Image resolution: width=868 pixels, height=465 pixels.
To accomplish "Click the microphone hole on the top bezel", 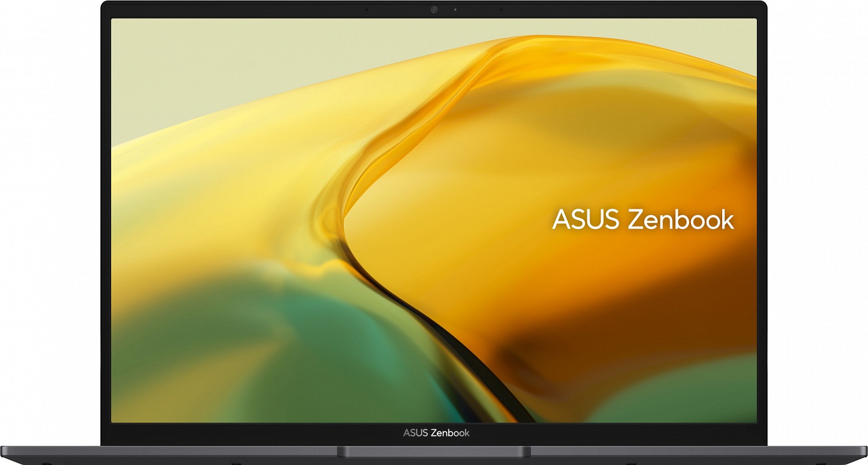I will 367,9.
